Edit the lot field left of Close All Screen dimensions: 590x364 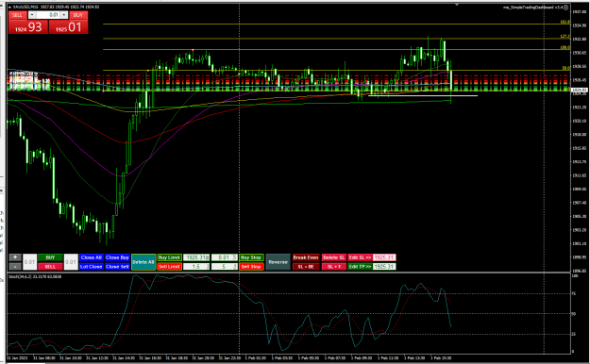coord(71,262)
